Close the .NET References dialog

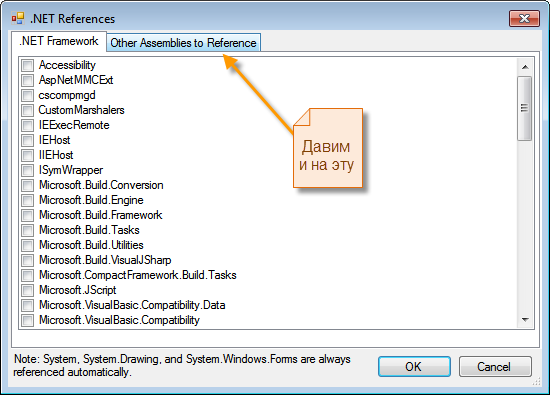click(x=524, y=18)
